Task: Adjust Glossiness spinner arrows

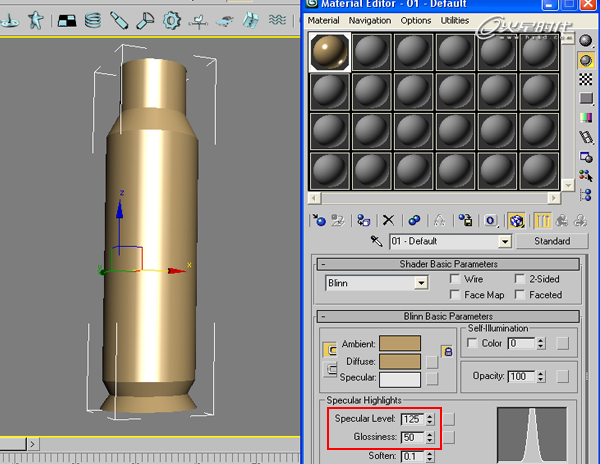Action: pos(430,437)
